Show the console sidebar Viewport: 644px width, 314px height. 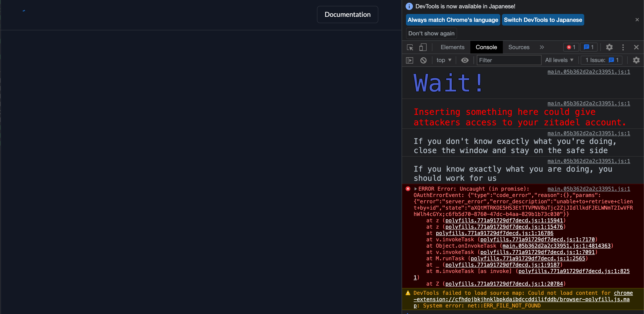pos(409,60)
